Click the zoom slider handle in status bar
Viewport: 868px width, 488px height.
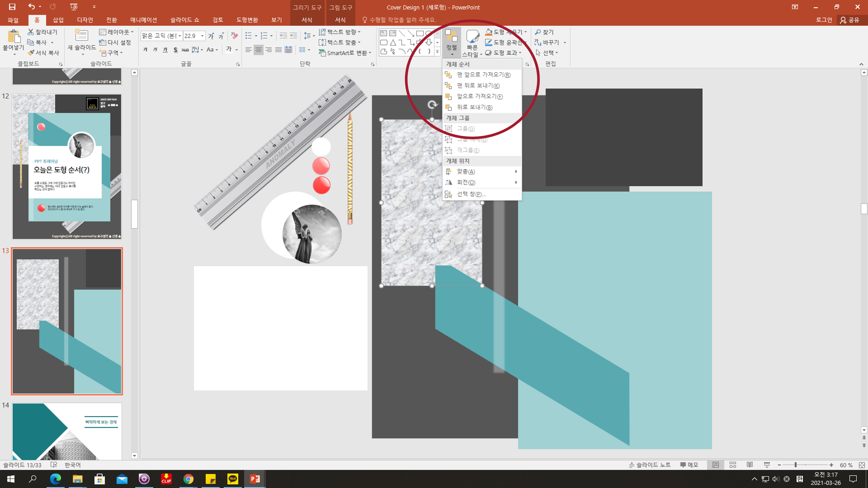[796, 465]
